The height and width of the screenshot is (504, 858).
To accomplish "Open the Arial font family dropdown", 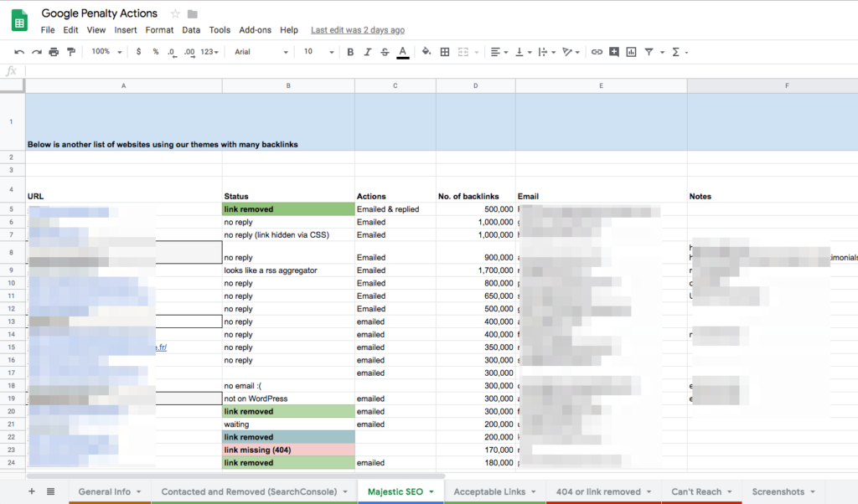I will point(261,52).
